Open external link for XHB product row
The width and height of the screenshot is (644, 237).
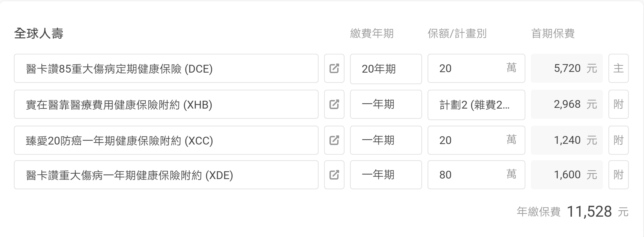coord(334,104)
